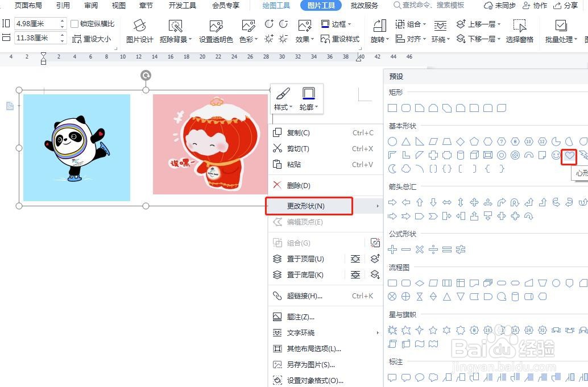Click 重设大小 reset size
Viewport: 588px width, 387px height.
click(x=92, y=39)
